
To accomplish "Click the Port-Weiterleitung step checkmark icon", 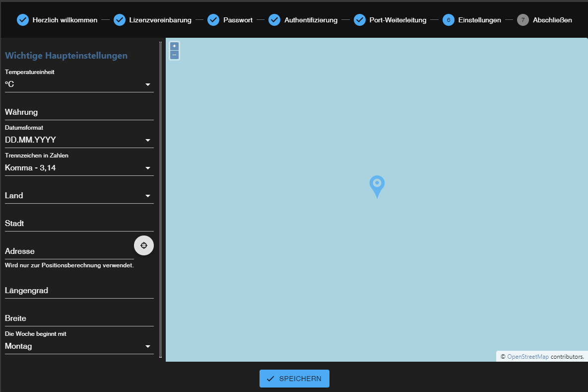I will tap(360, 20).
